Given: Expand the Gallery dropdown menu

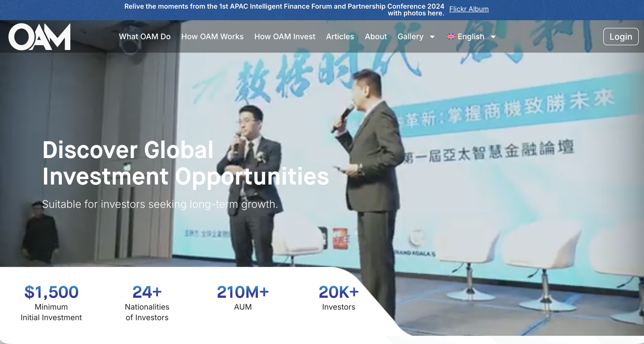Looking at the screenshot, I should 411,36.
